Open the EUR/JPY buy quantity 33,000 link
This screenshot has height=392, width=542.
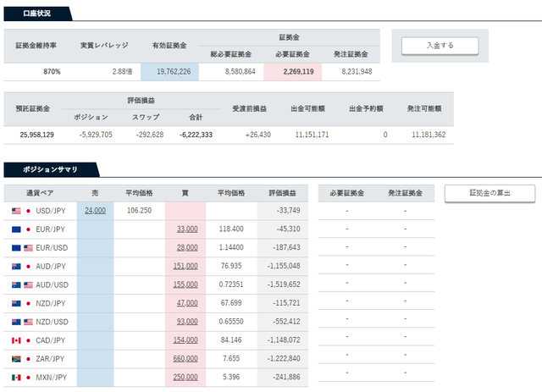(187, 229)
